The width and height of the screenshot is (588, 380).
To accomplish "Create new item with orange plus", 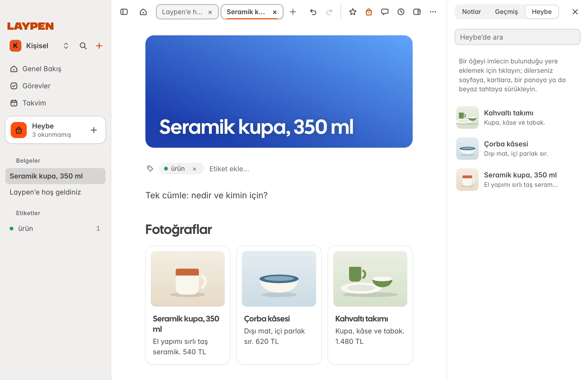I will 99,46.
